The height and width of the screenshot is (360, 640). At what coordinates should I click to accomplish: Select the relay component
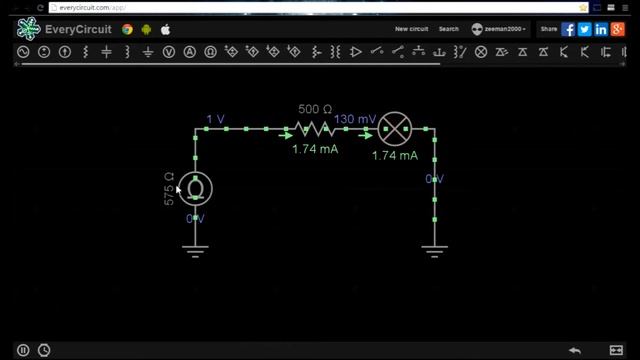click(x=460, y=52)
